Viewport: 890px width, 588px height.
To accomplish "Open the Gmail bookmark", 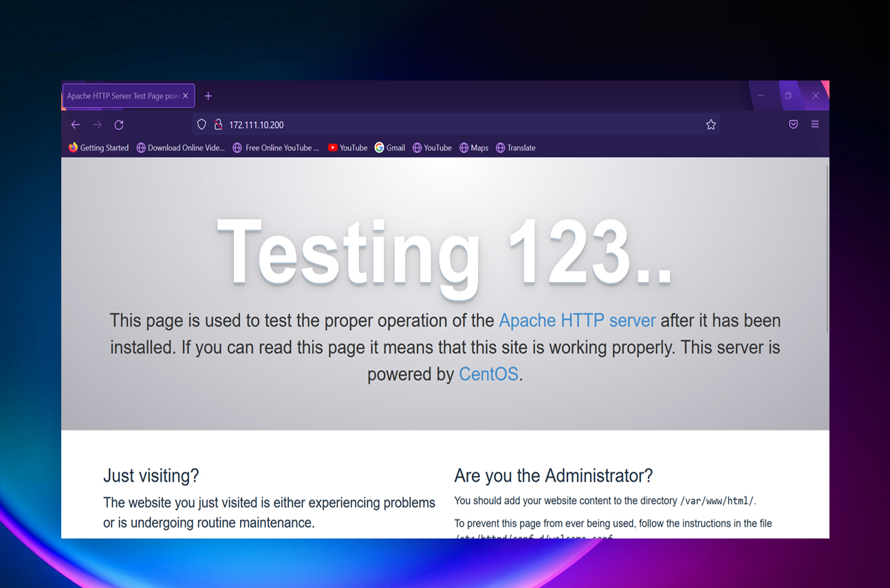I will point(390,148).
